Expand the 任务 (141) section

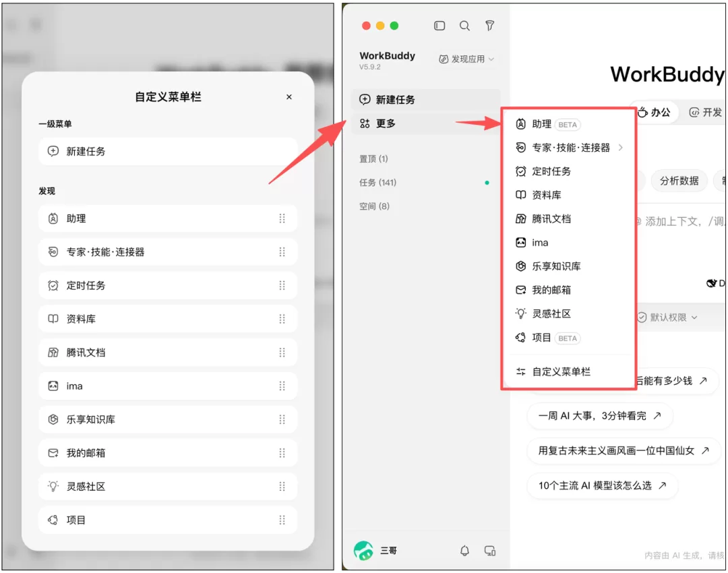tap(377, 183)
